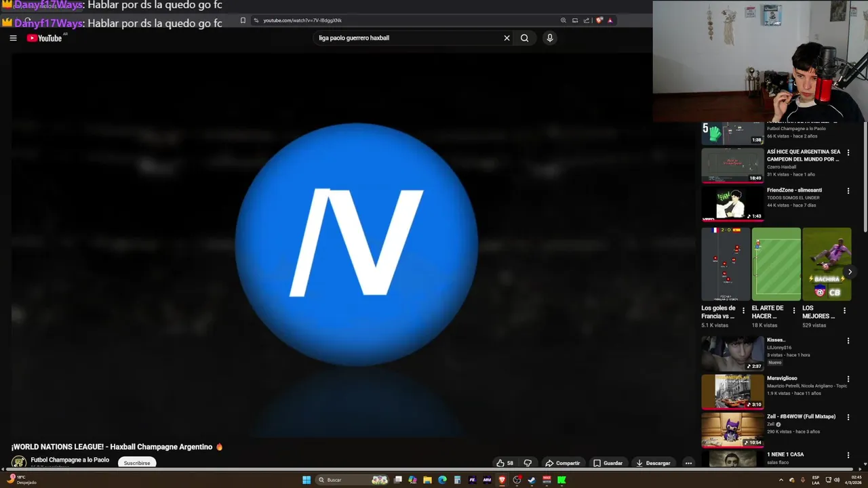Image resolution: width=868 pixels, height=488 pixels.
Task: Download video using Descargar button
Action: [653, 463]
